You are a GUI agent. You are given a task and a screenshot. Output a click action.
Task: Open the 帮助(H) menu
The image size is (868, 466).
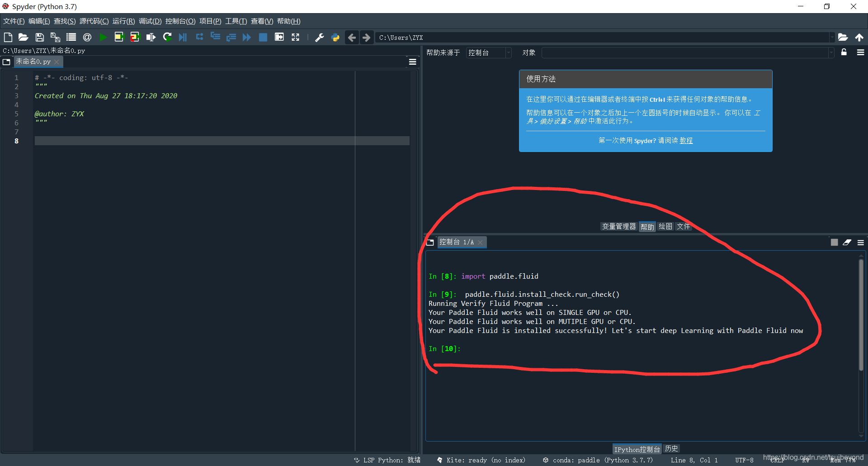(x=288, y=21)
